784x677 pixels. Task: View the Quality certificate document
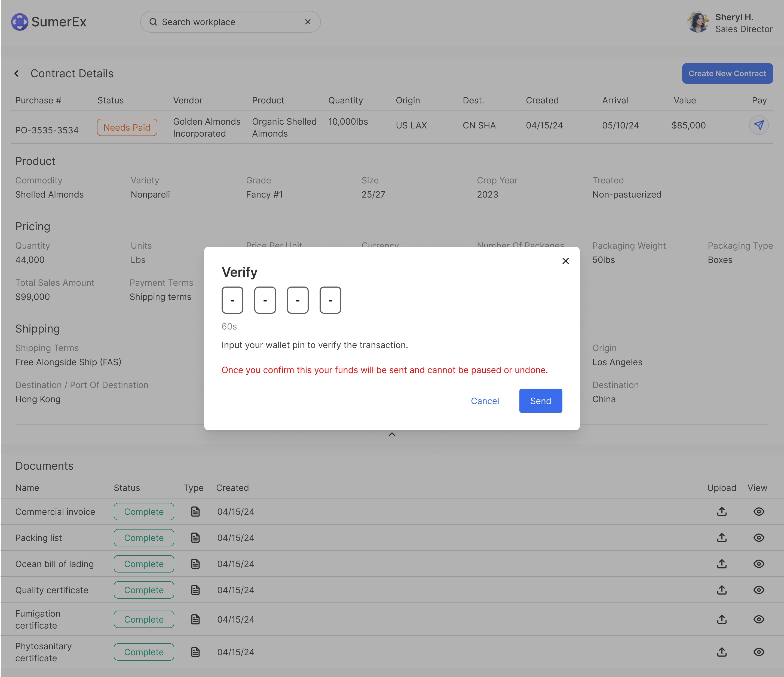[x=759, y=590]
